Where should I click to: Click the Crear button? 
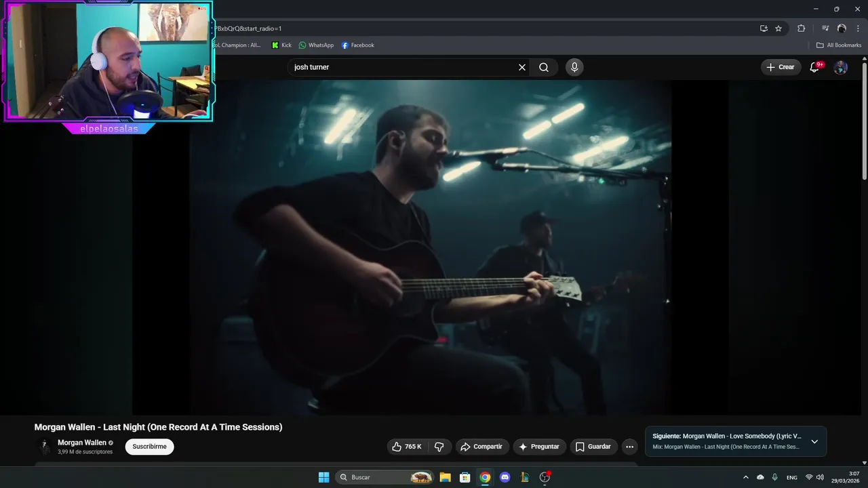[x=781, y=67]
